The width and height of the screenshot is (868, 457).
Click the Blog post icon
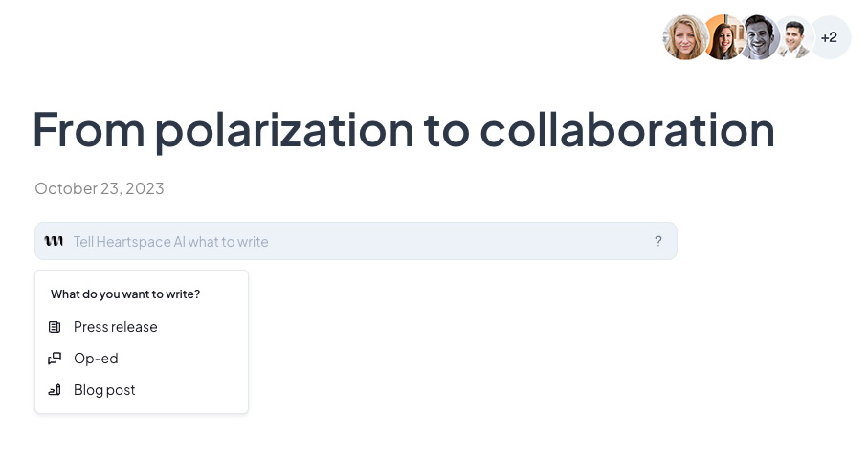point(55,390)
